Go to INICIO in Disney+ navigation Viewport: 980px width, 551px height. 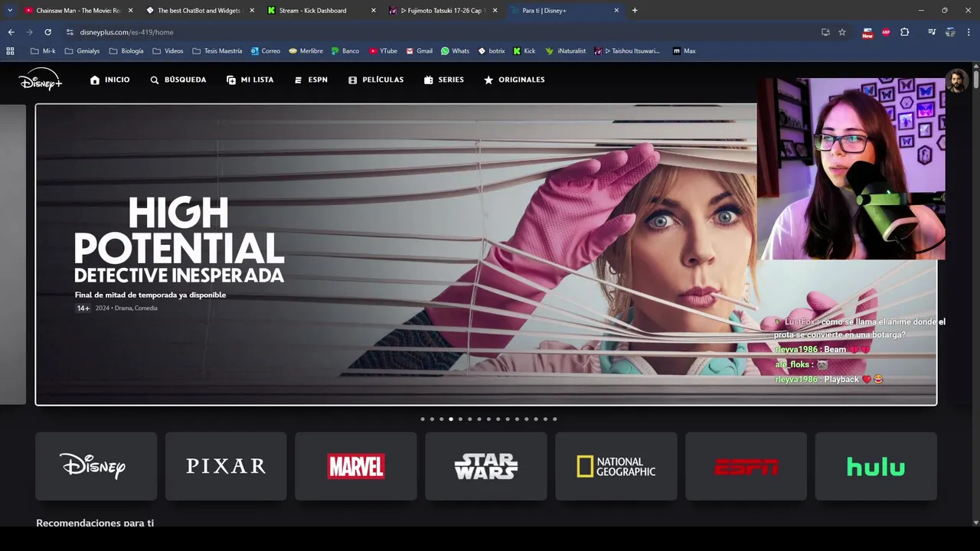pos(109,80)
